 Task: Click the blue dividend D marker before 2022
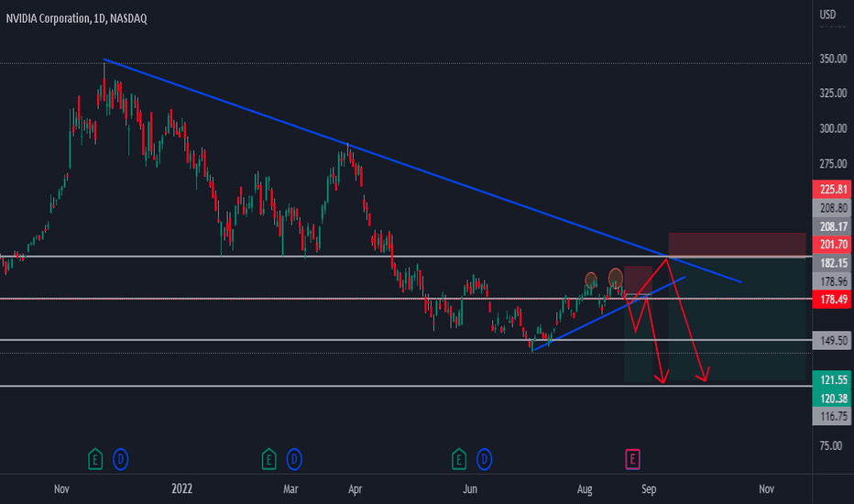coord(120,459)
